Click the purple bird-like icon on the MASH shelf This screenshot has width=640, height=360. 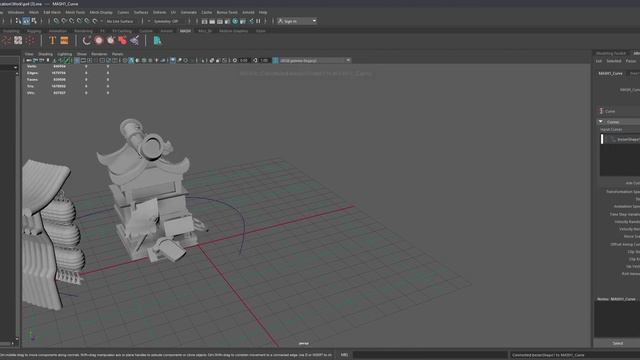tap(134, 40)
